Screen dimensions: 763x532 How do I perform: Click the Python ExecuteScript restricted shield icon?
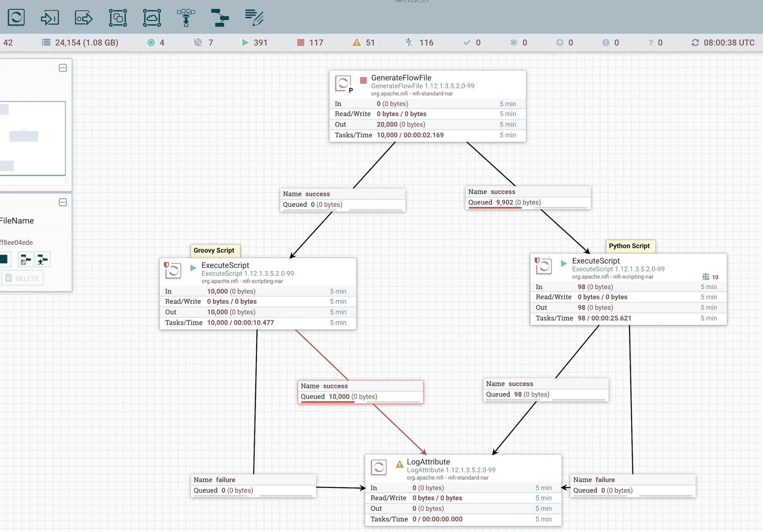coord(537,261)
